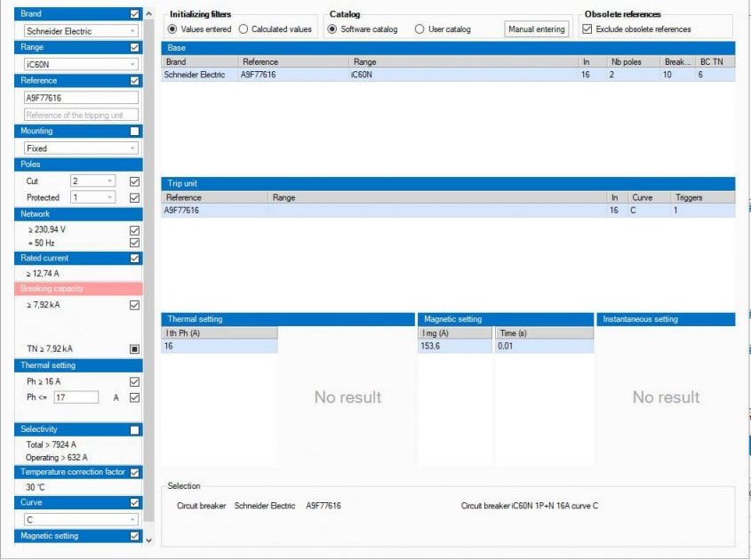This screenshot has width=751, height=560.
Task: Select the Values entered radio button
Action: click(172, 29)
